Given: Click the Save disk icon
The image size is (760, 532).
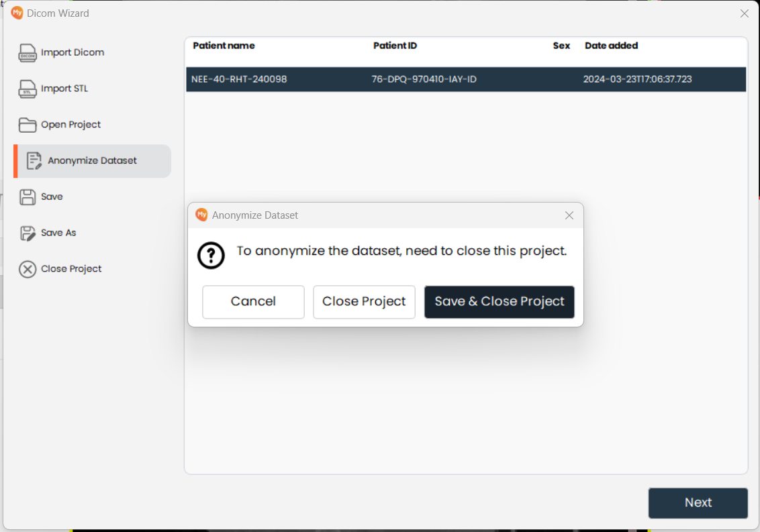Looking at the screenshot, I should coord(27,197).
